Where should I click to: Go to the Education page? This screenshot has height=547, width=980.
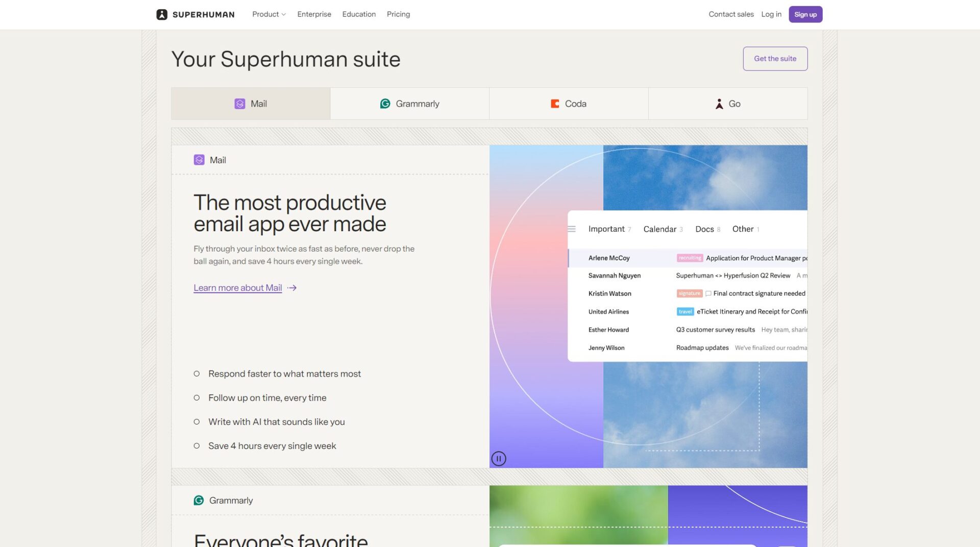click(x=359, y=14)
